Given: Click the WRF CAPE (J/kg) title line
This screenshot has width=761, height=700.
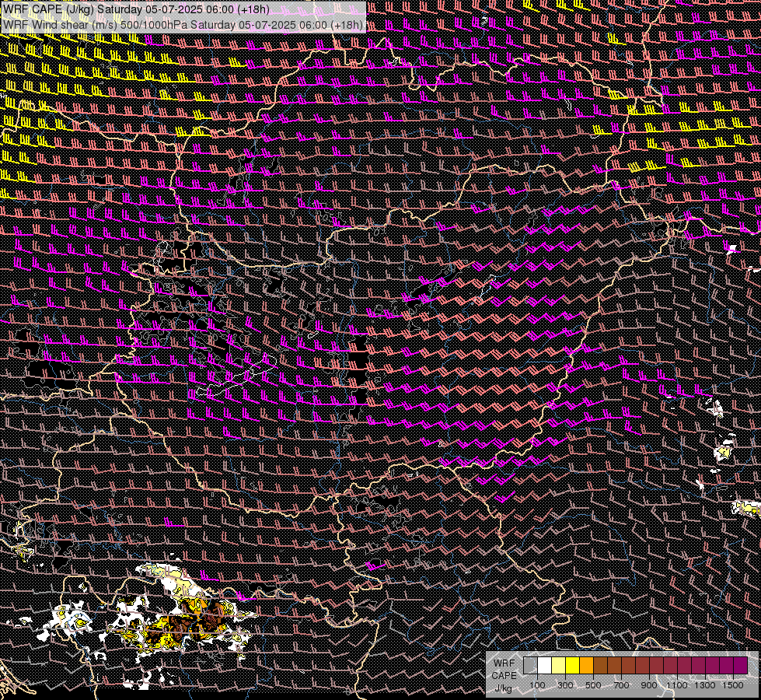Looking at the screenshot, I should coord(136,9).
